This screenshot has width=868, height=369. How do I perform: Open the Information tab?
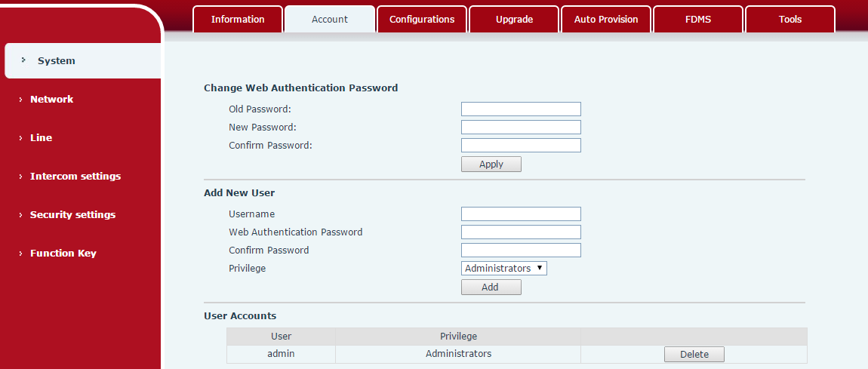coord(238,20)
